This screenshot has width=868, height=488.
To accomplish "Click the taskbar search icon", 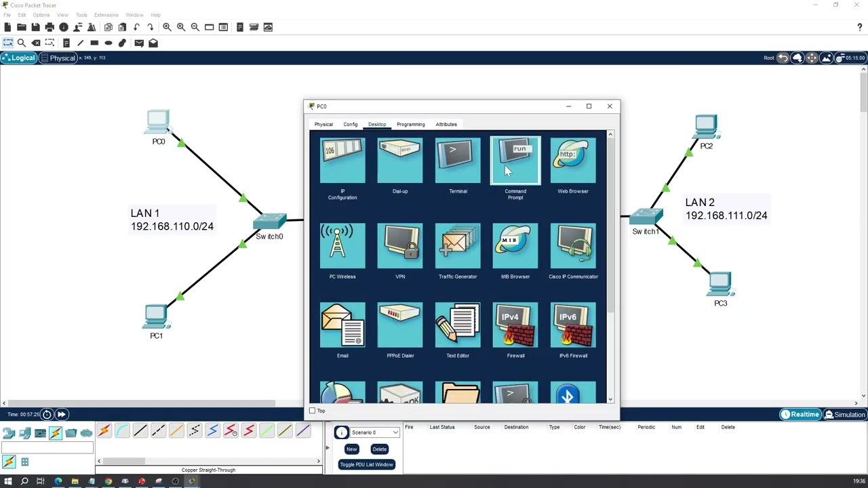I will point(24,481).
